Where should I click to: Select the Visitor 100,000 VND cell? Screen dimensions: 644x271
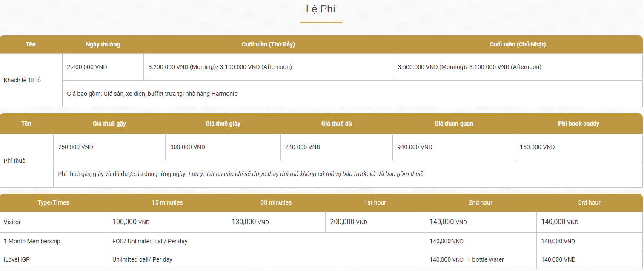[x=131, y=222]
